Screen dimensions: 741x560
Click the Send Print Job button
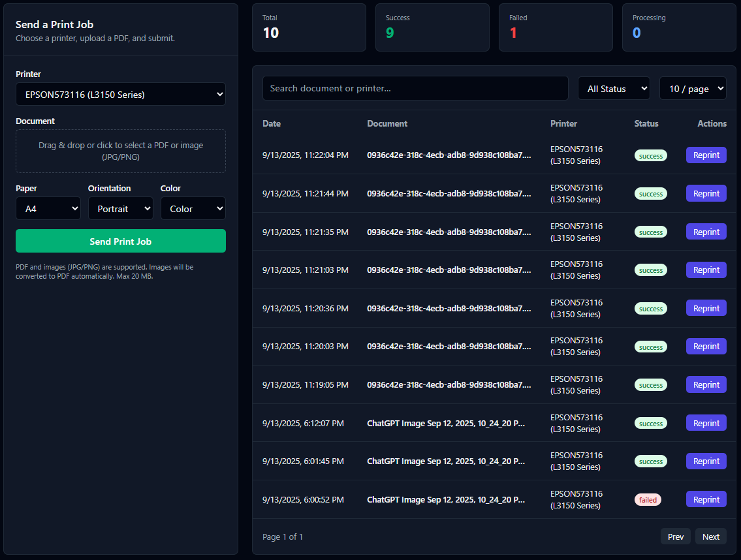click(120, 241)
